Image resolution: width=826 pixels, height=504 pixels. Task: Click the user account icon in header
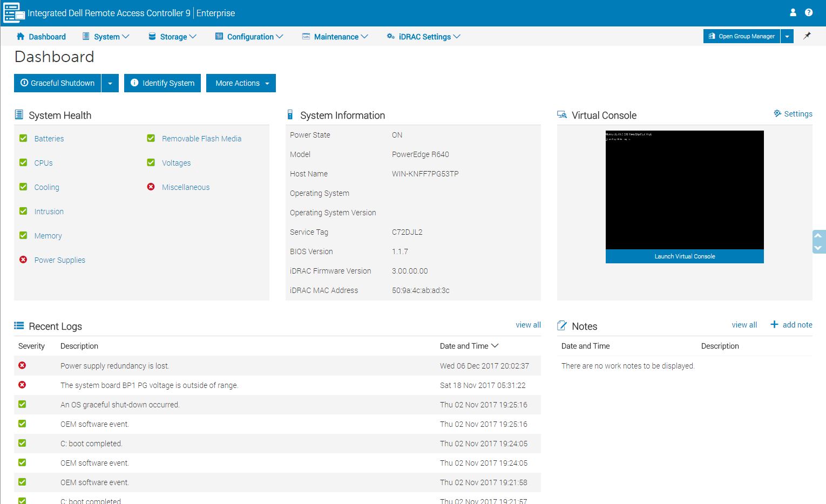coord(793,12)
